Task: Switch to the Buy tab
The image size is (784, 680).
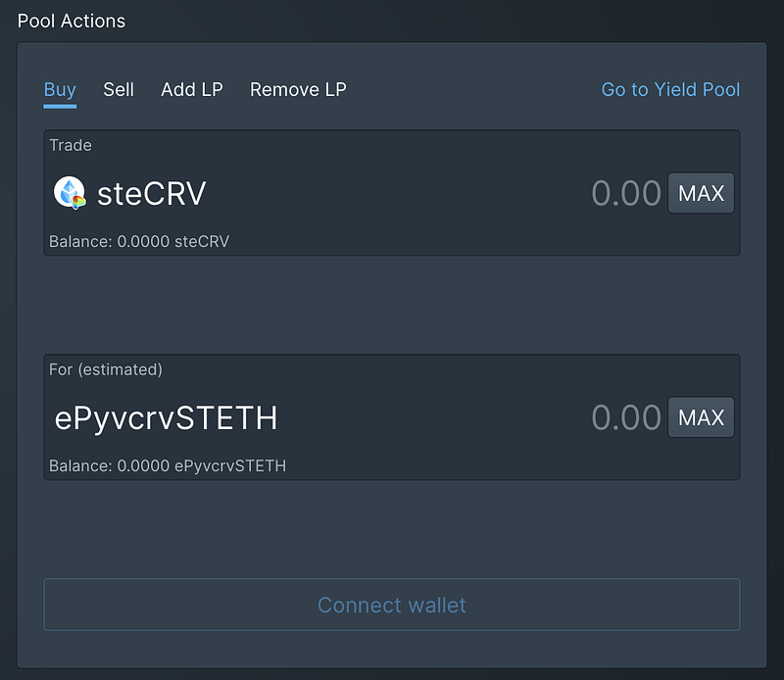Action: pos(60,89)
